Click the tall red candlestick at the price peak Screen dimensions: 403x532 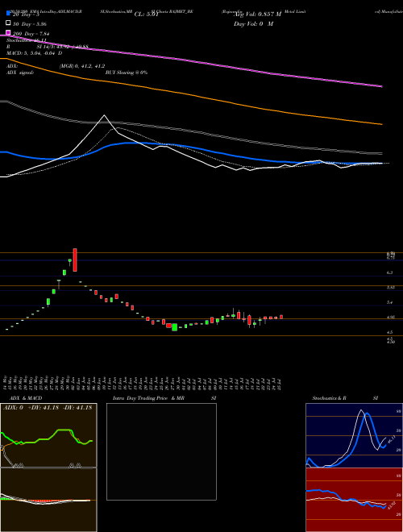(75, 260)
